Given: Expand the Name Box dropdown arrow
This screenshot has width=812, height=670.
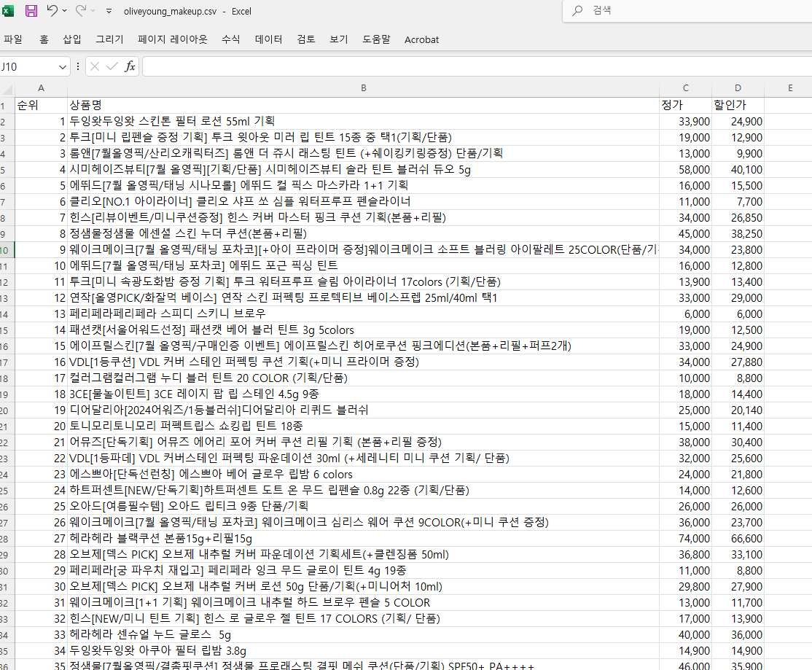Looking at the screenshot, I should pyautogui.click(x=63, y=67).
